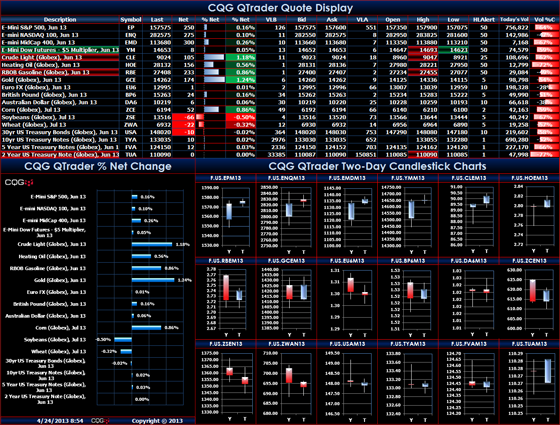Click the CLE symbol cell
560x425 pixels.
coord(131,58)
